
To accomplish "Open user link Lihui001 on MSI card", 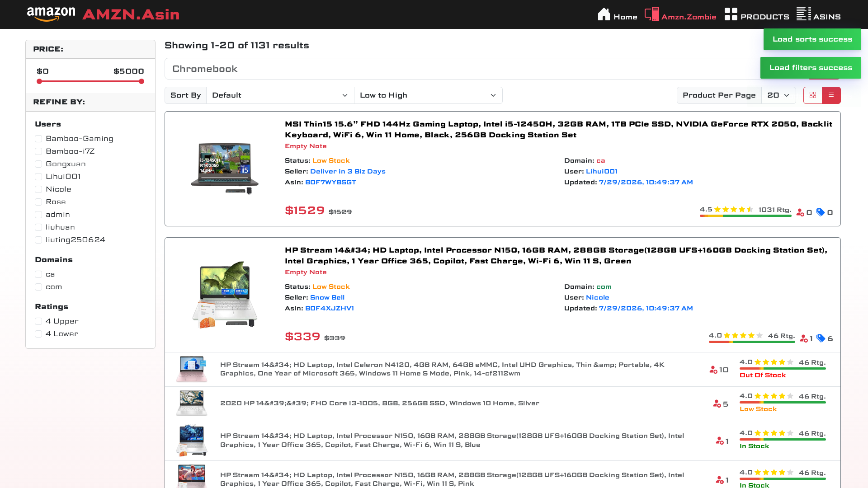I will coord(602,171).
